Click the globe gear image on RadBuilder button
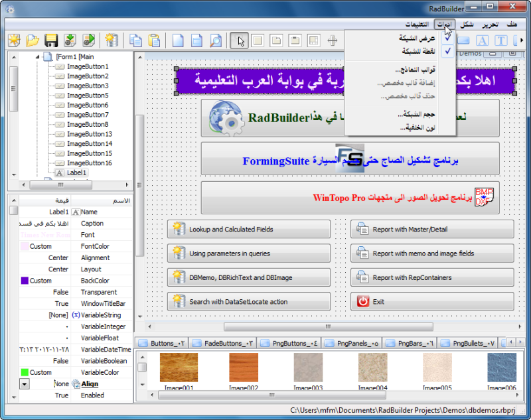This screenshot has width=531, height=420. click(226, 119)
